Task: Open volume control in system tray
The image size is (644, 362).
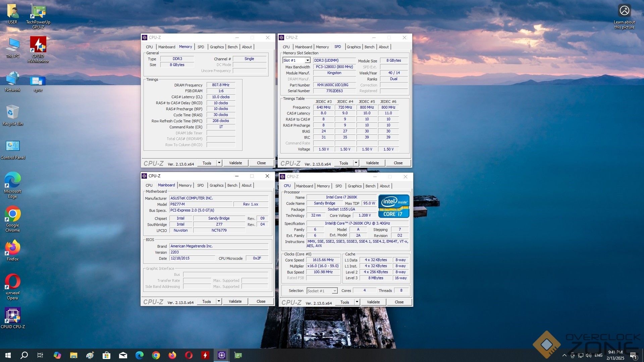Action: pos(588,355)
